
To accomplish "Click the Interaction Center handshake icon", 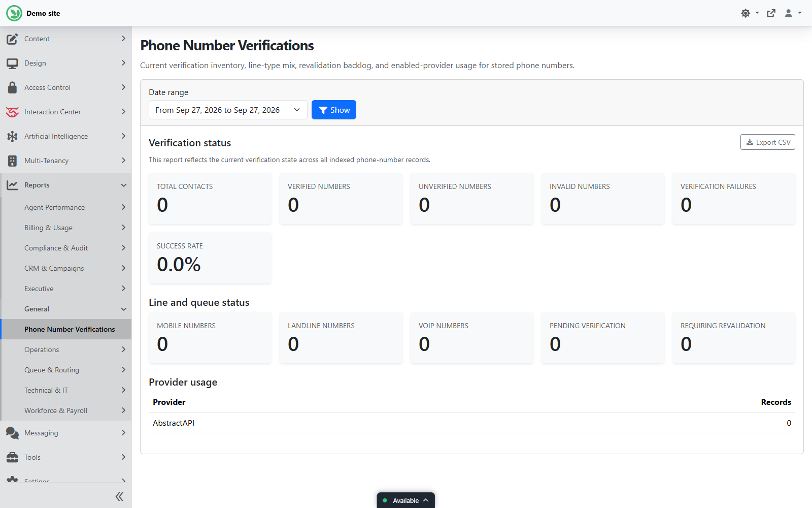I will (12, 112).
